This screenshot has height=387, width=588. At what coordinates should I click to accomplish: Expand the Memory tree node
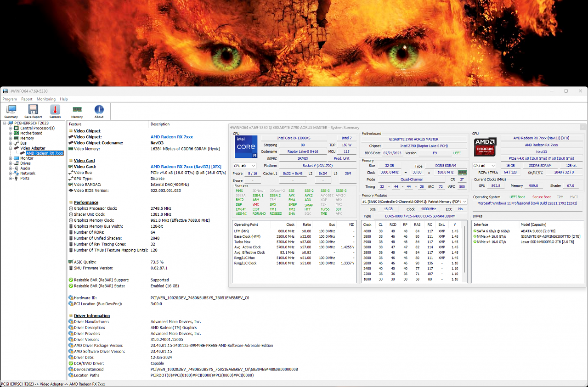click(11, 138)
